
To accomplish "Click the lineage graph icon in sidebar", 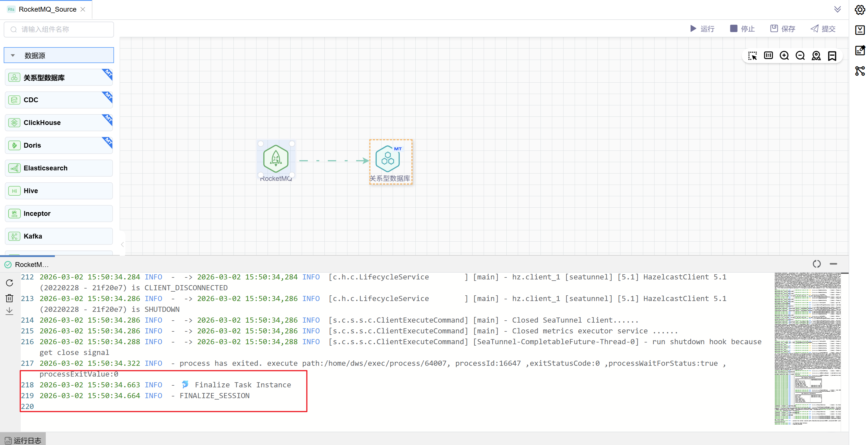I will click(859, 71).
